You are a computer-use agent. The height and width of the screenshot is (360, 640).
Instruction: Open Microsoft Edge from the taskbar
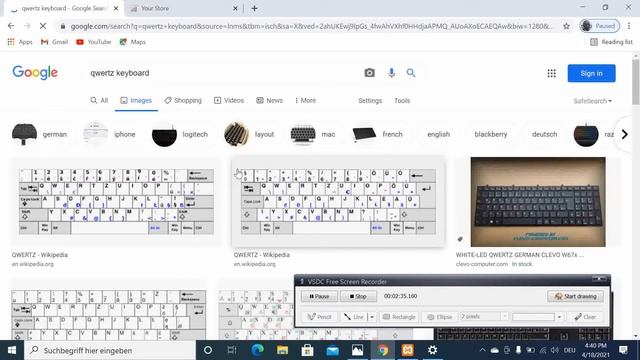click(x=257, y=350)
